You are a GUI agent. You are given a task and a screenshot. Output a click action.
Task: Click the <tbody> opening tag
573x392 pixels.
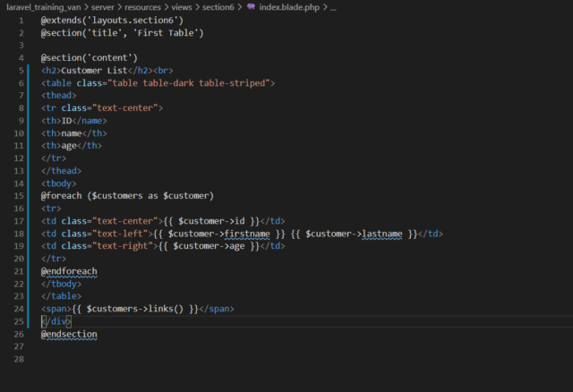click(x=59, y=183)
